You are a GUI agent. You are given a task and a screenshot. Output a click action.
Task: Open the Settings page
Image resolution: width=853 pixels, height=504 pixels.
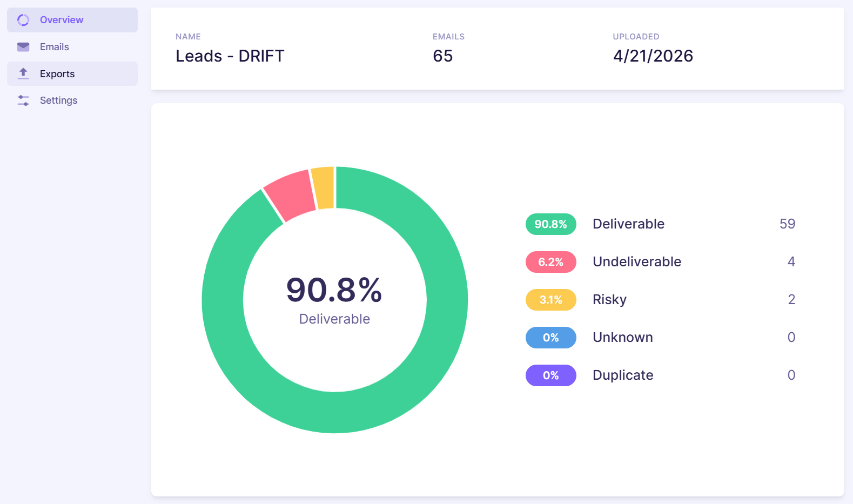(72, 100)
